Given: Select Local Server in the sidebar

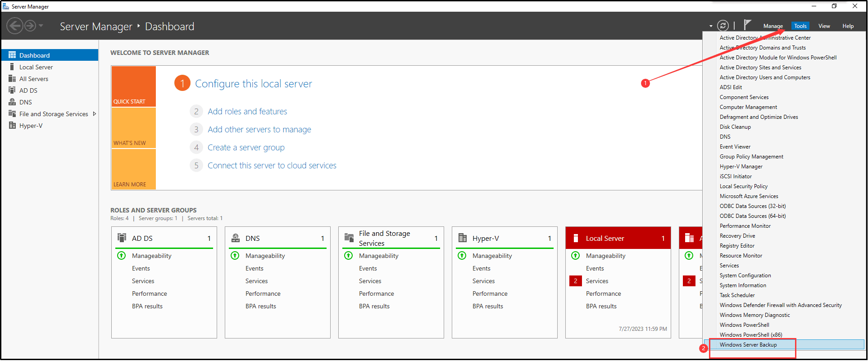Looking at the screenshot, I should pos(36,67).
